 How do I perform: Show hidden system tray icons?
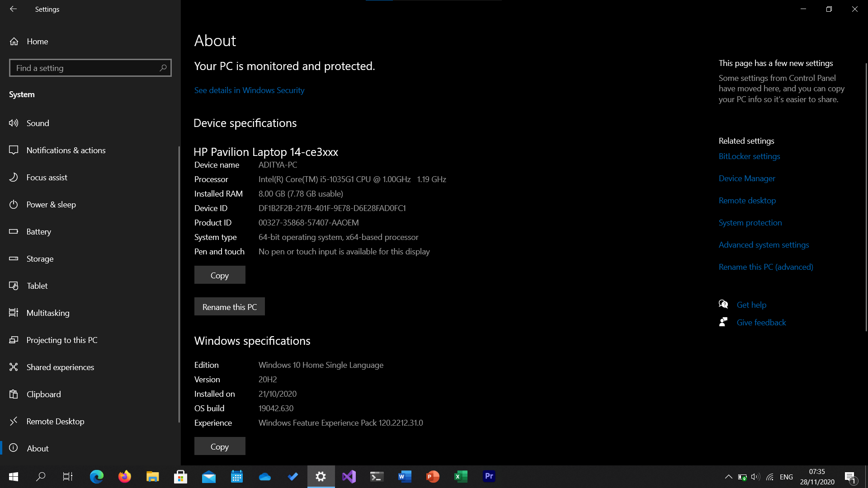click(728, 477)
